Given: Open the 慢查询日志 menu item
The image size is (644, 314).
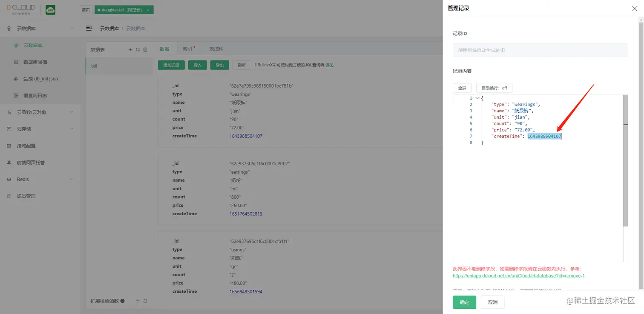Looking at the screenshot, I should pos(40,96).
